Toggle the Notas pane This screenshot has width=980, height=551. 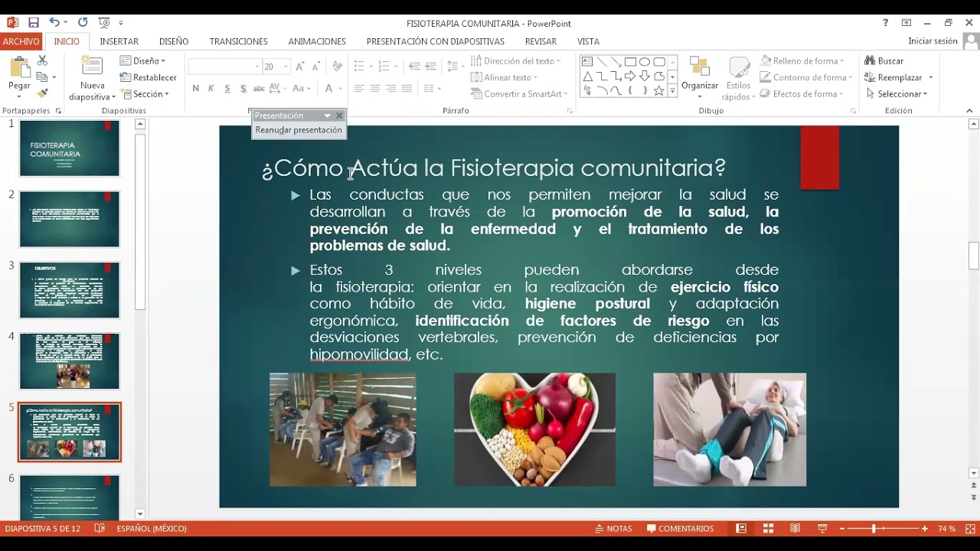point(614,529)
